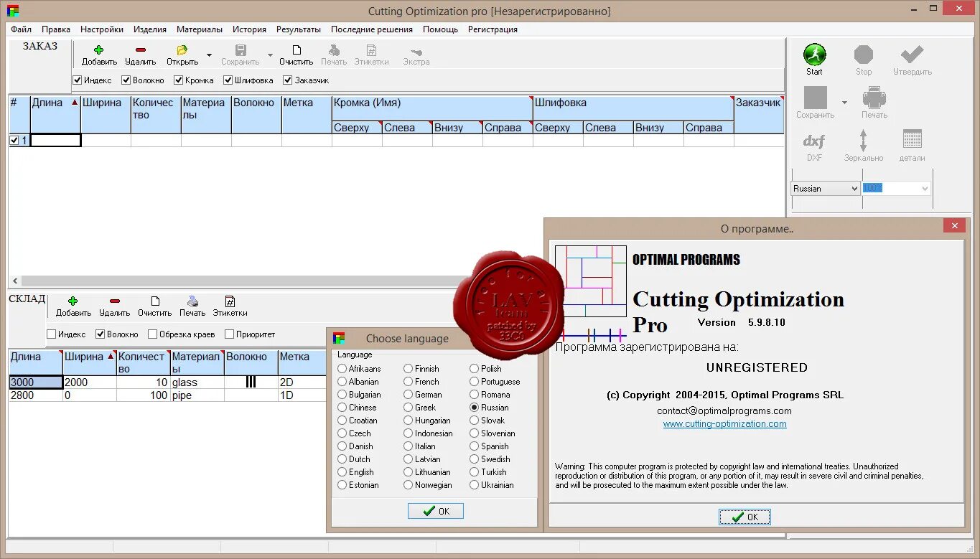
Task: Expand the arrow next to Сохранить in ЗАКАЗ
Action: point(271,55)
